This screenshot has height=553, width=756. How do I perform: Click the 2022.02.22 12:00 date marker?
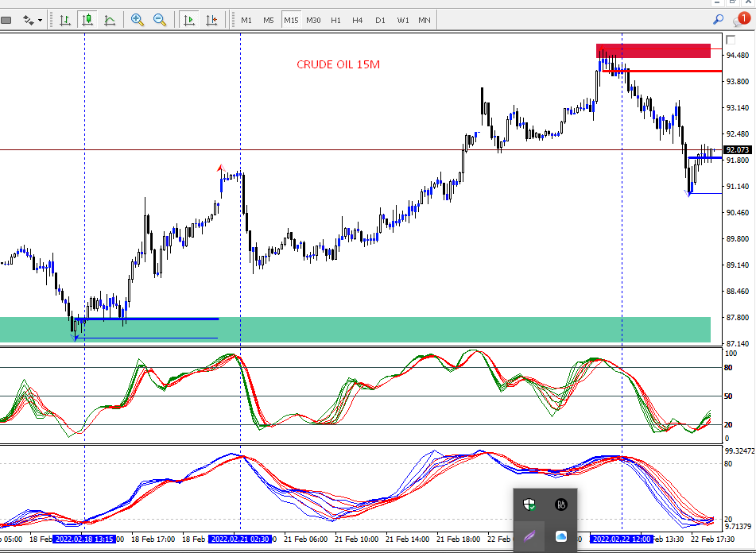(x=622, y=539)
